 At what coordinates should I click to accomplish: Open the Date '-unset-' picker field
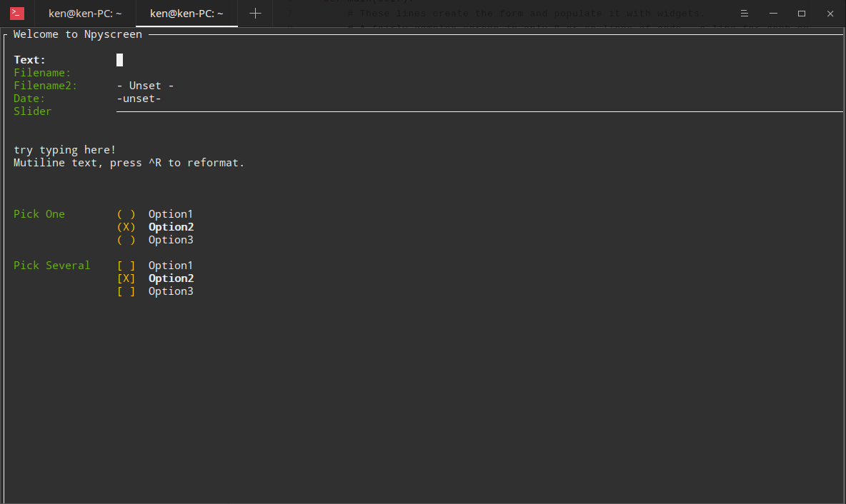click(x=139, y=99)
